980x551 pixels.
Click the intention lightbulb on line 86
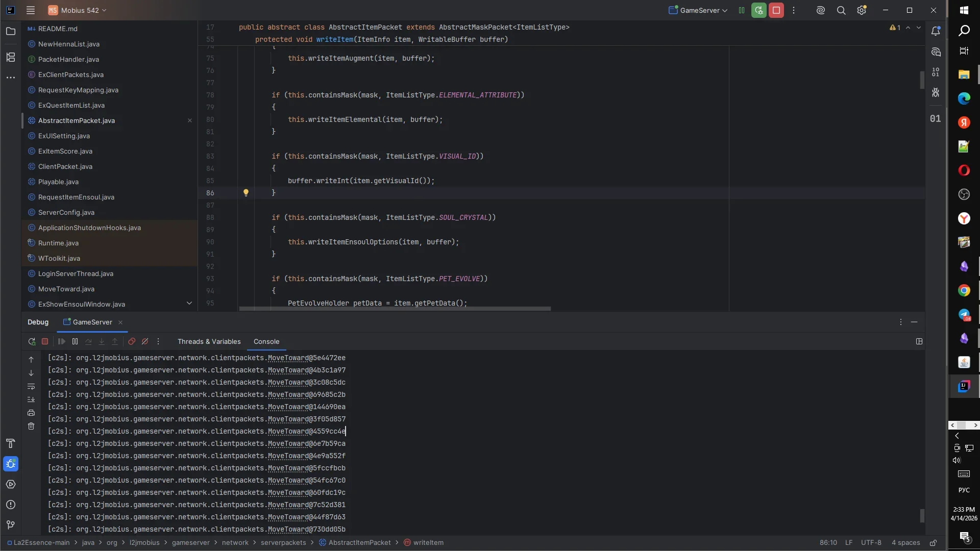pyautogui.click(x=246, y=193)
